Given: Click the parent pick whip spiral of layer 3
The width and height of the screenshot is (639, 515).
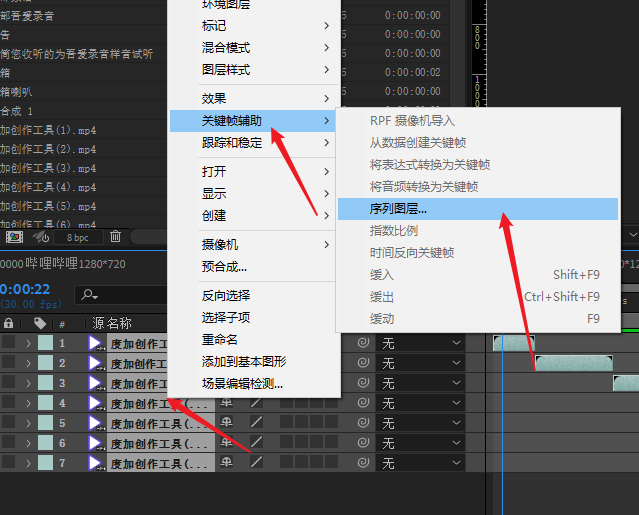Looking at the screenshot, I should (363, 383).
